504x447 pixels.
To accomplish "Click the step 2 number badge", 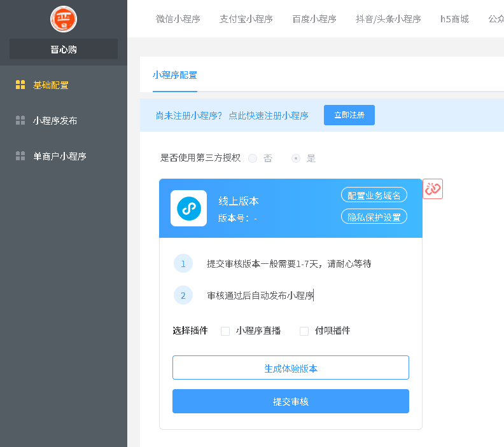I will tap(183, 295).
